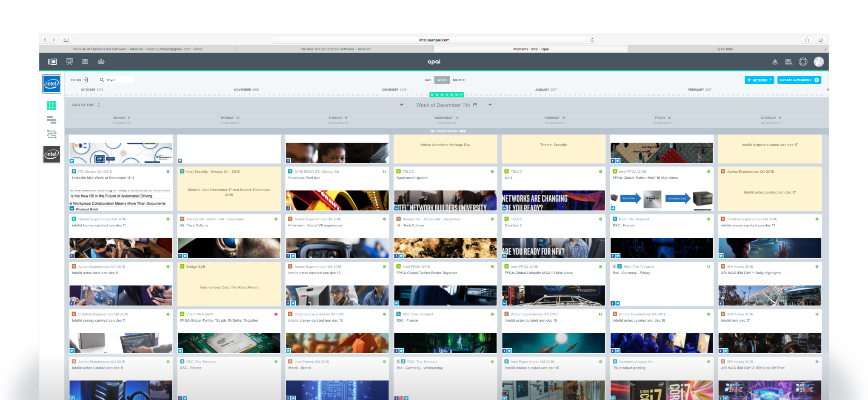Open the presentation board icon in Opal header
This screenshot has width=868, height=400.
tap(69, 62)
